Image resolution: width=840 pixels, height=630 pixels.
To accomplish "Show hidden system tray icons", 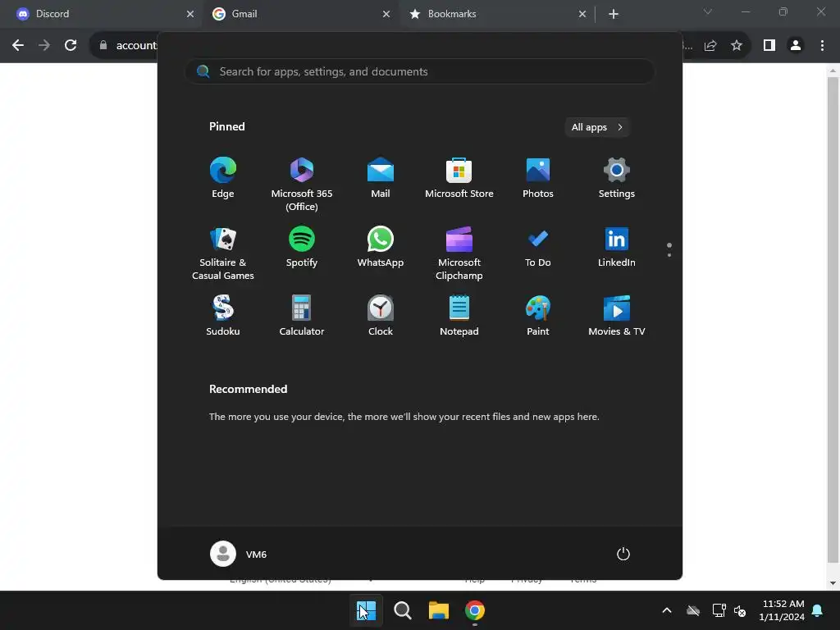I will pos(667,610).
